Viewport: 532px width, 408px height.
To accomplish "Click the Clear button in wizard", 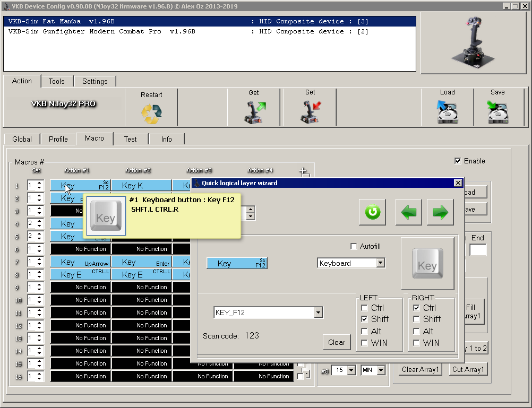I will click(336, 342).
